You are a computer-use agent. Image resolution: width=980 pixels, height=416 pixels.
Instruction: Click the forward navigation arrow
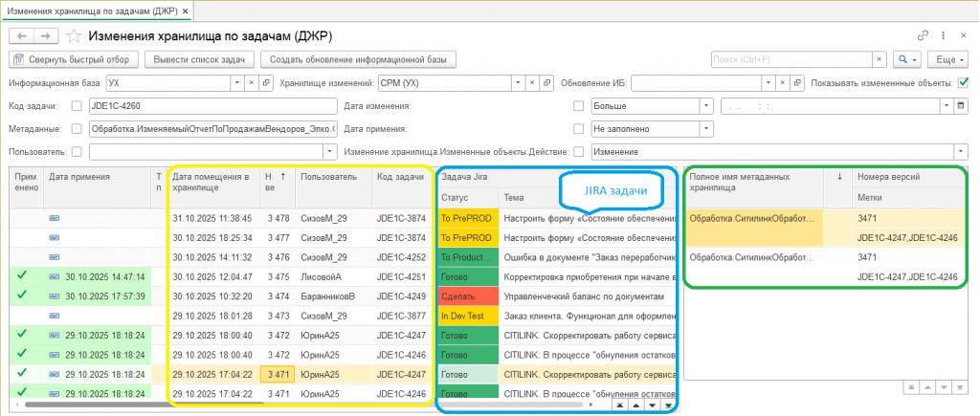(x=44, y=35)
